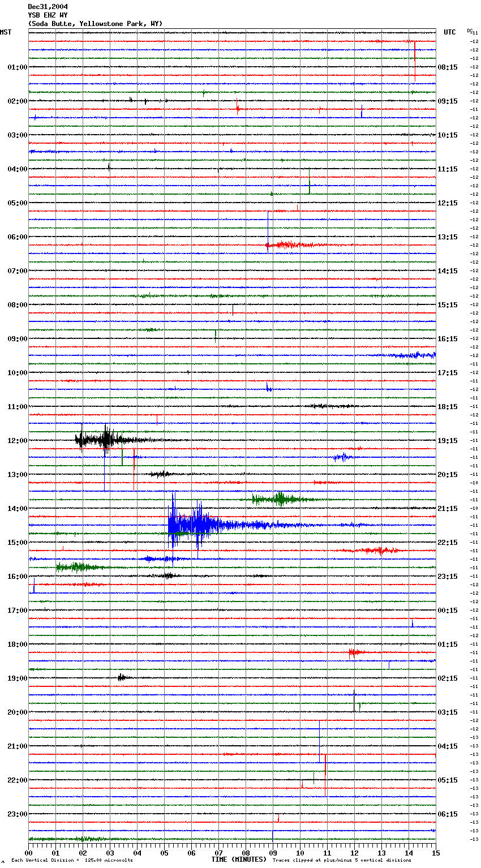Click the 08:00 MST time label
481x868 pixels.
coord(17,304)
